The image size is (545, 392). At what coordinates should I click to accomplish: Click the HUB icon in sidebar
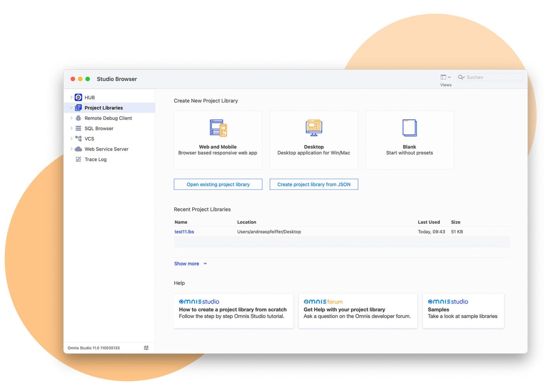click(78, 97)
